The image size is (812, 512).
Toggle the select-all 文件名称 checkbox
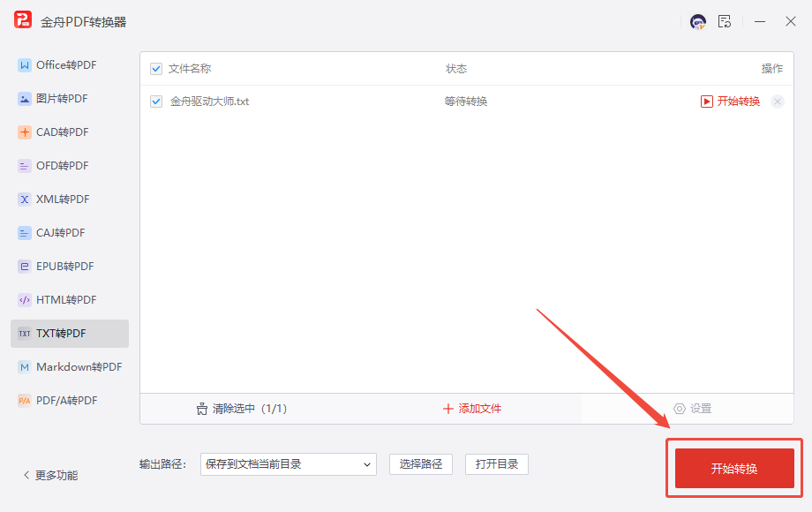[156, 69]
